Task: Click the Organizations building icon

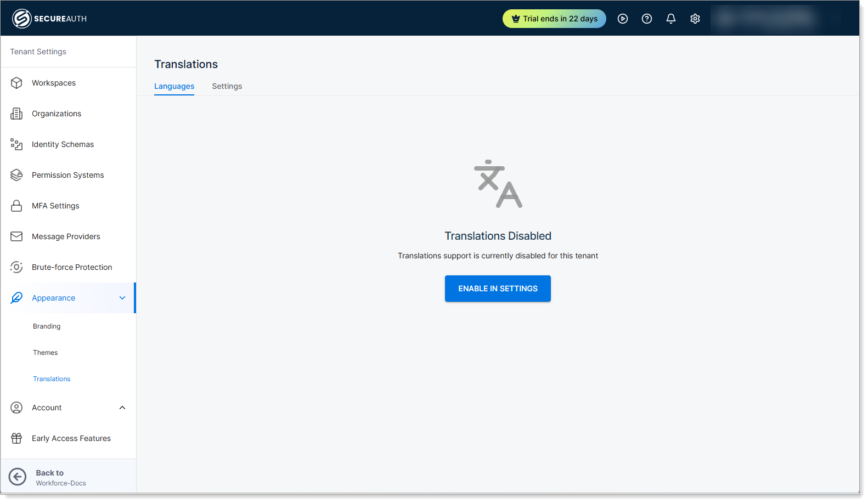Action: (16, 114)
